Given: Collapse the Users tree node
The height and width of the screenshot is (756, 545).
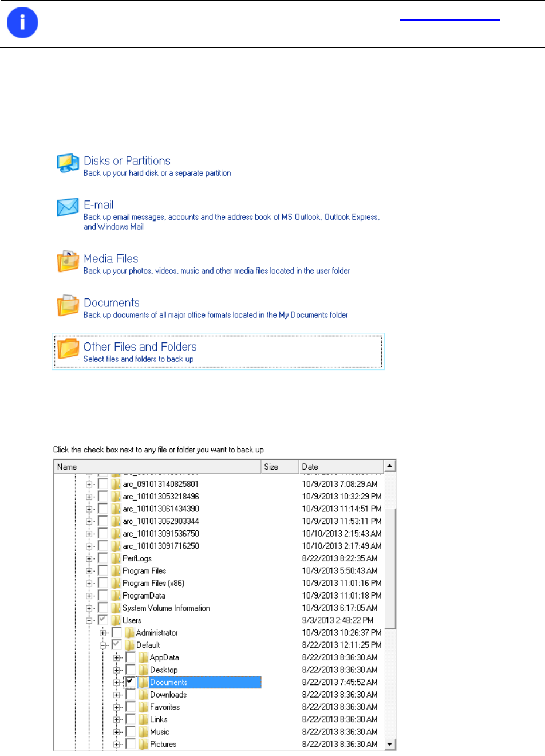Looking at the screenshot, I should [89, 621].
